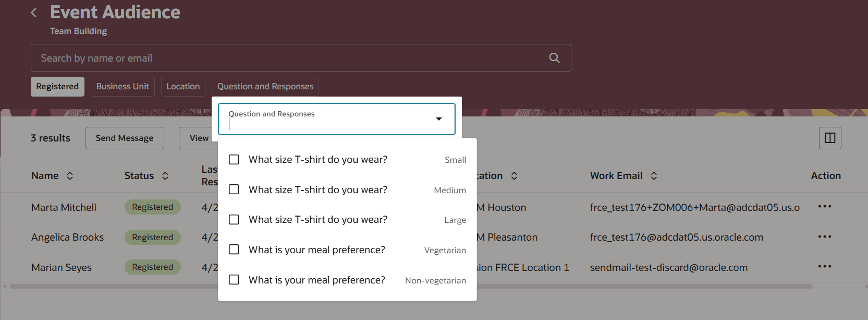
Task: Click email frce_test176@adcdat05.us.oracle.com
Action: 677,237
